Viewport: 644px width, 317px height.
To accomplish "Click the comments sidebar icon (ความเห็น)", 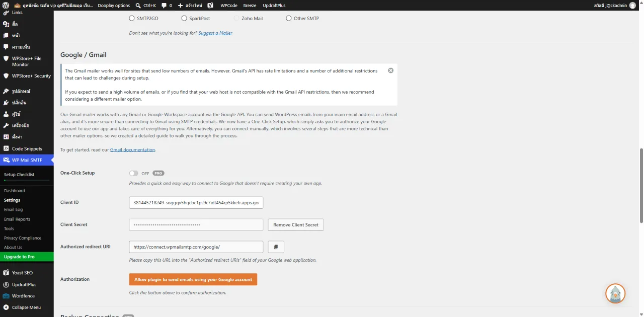I will pyautogui.click(x=6, y=47).
